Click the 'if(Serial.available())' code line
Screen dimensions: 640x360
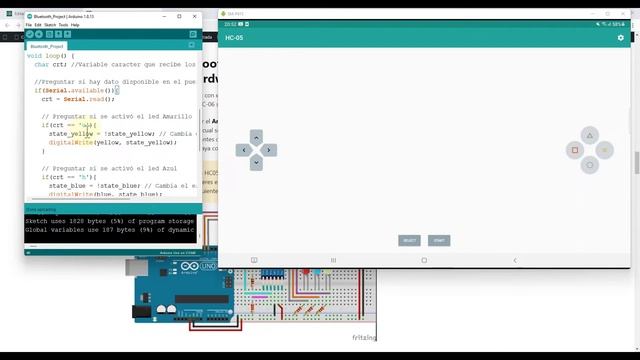tap(77, 91)
